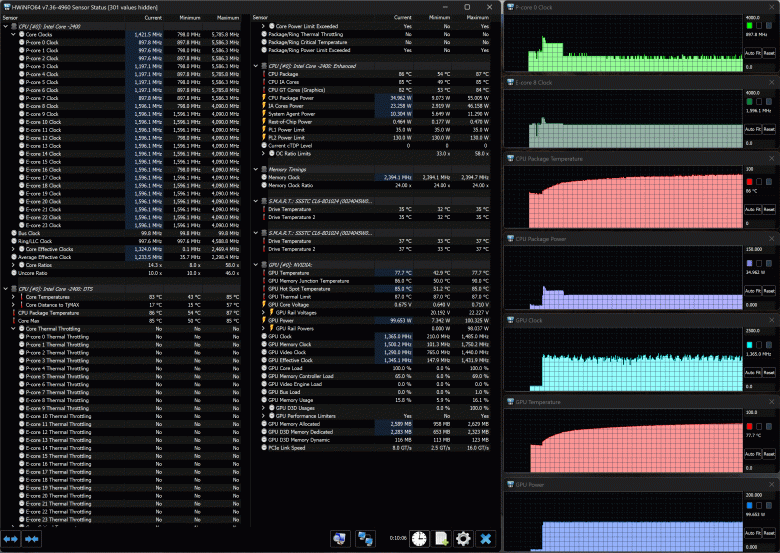Click the P-core 0 Clock graph window icon
Viewport: 780px width, 553px height.
tap(510, 7)
